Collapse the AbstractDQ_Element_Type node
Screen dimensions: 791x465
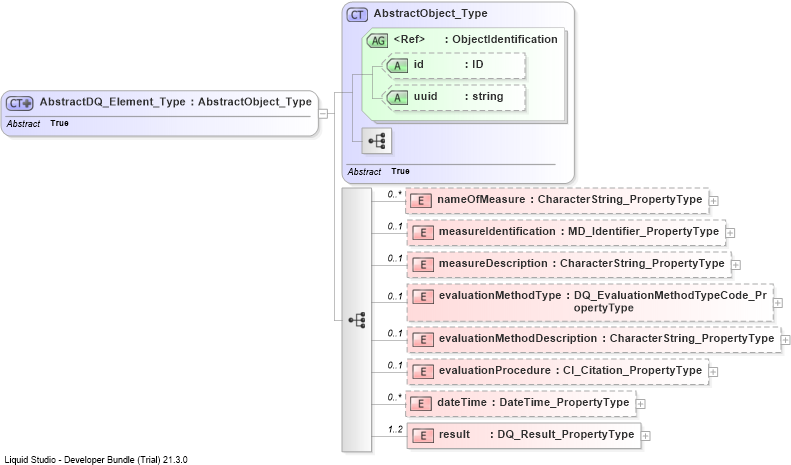pyautogui.click(x=323, y=113)
